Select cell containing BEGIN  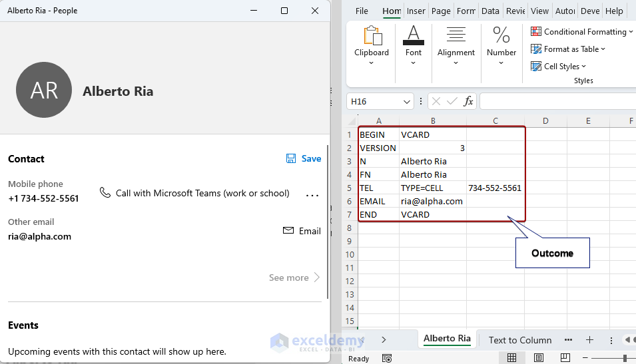[378, 134]
